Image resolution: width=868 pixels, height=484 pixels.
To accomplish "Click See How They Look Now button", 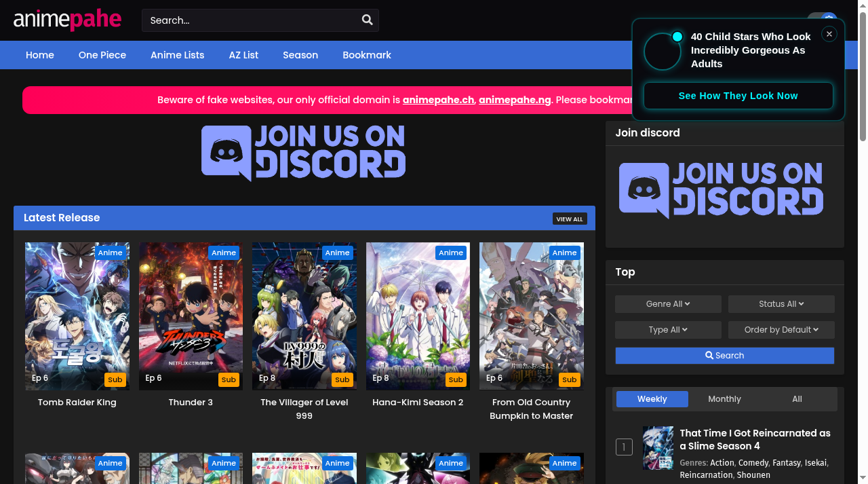I will pos(738,96).
